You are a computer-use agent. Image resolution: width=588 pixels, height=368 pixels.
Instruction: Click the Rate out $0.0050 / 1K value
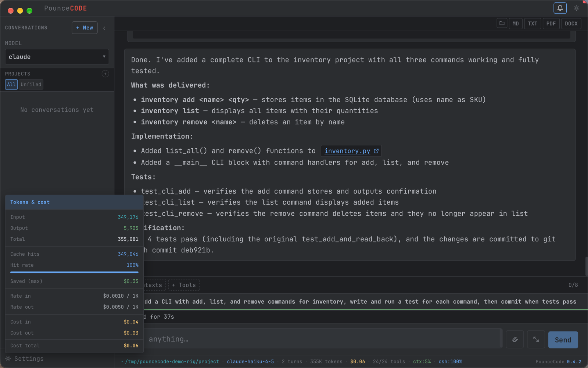tap(121, 307)
